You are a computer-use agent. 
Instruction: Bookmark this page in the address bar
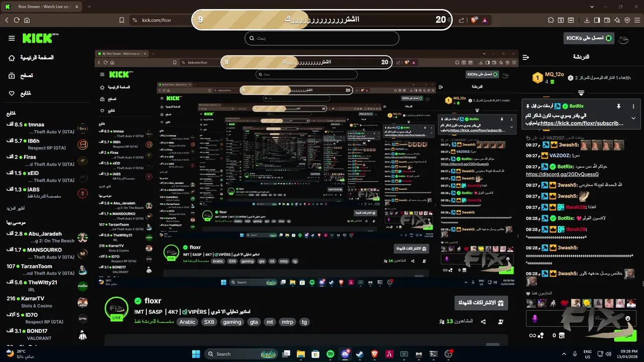pyautogui.click(x=121, y=20)
